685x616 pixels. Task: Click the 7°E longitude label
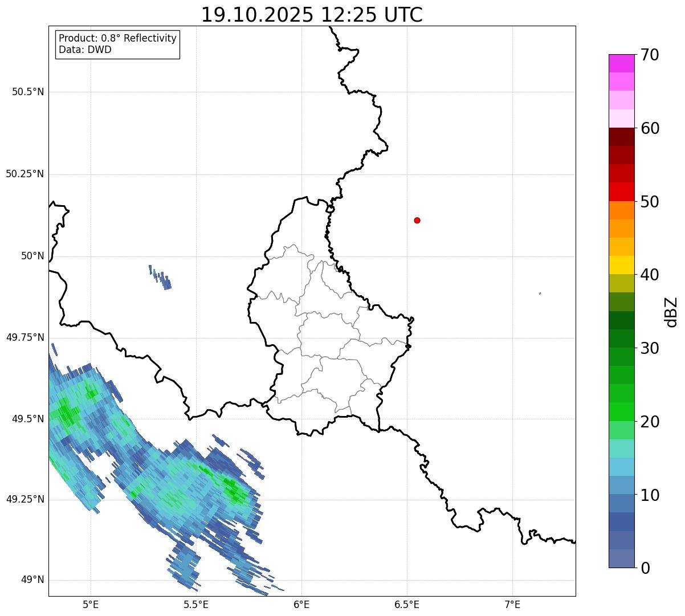click(x=512, y=605)
